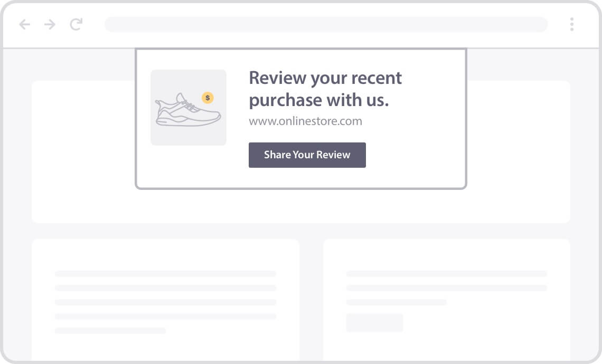This screenshot has height=364, width=602.
Task: Click the sneaker product image
Action: [x=188, y=108]
